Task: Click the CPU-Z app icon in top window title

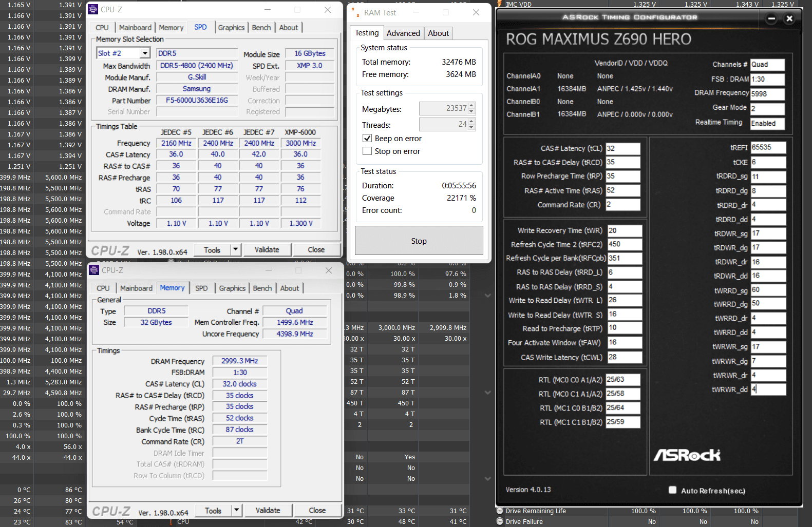Action: tap(93, 9)
